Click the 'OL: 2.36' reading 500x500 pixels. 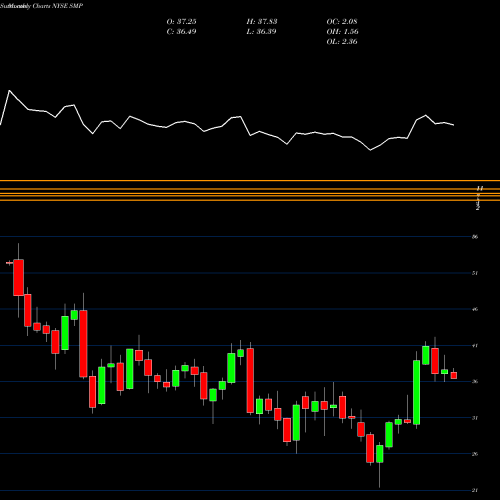342,42
